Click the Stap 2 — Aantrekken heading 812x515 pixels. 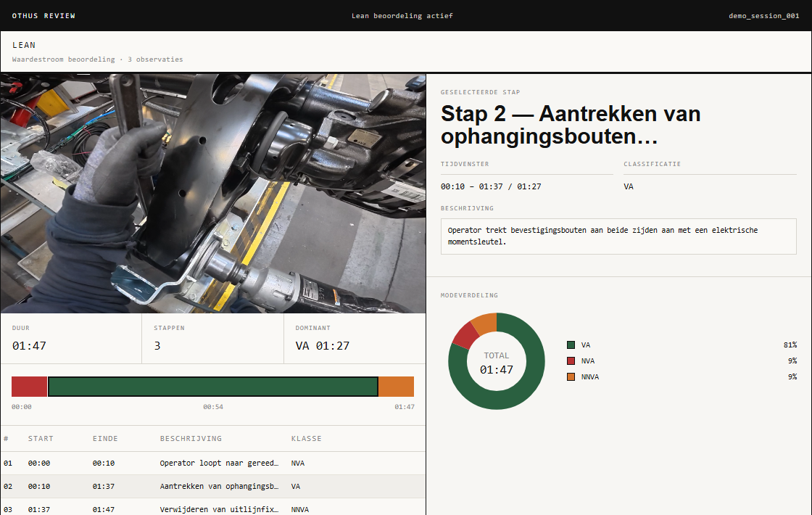570,125
